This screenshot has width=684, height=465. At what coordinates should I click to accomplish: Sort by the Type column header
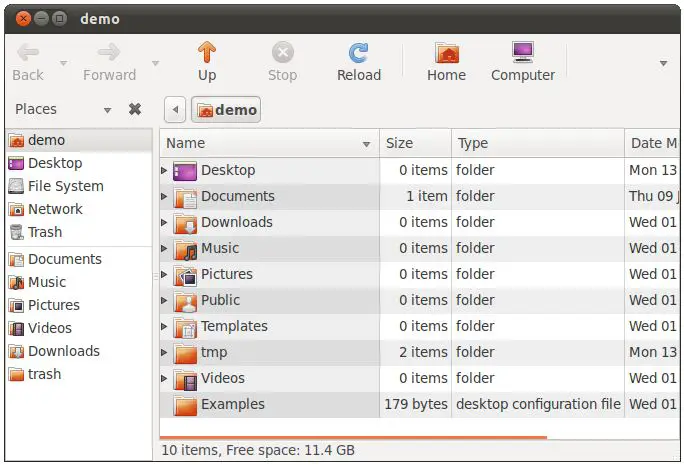coord(537,143)
